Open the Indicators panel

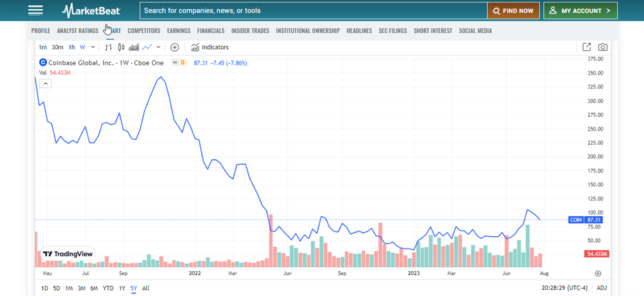(x=210, y=47)
